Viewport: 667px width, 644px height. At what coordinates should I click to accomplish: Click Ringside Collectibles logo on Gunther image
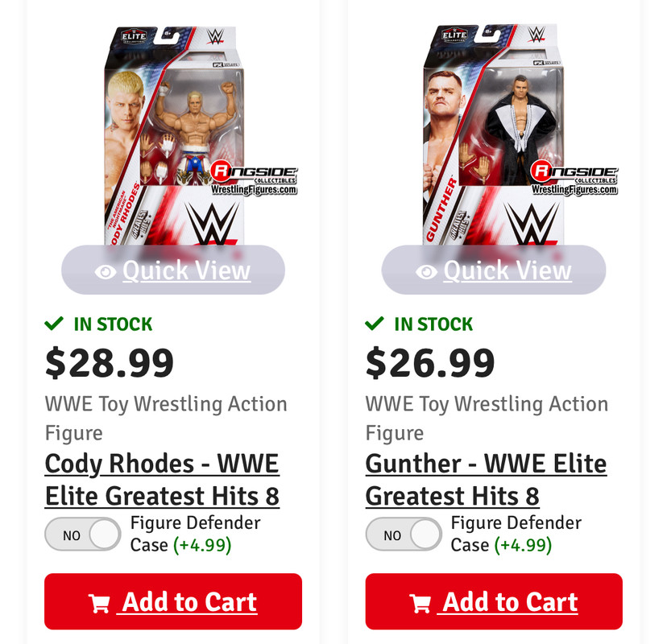574,180
